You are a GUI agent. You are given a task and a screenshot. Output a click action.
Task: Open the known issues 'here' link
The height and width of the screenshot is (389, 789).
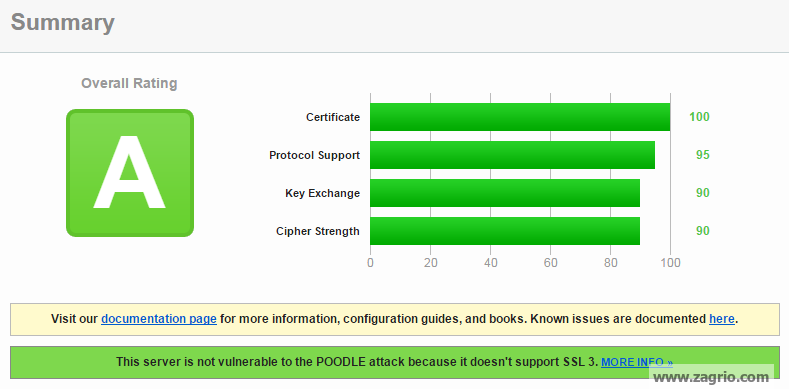pyautogui.click(x=722, y=319)
